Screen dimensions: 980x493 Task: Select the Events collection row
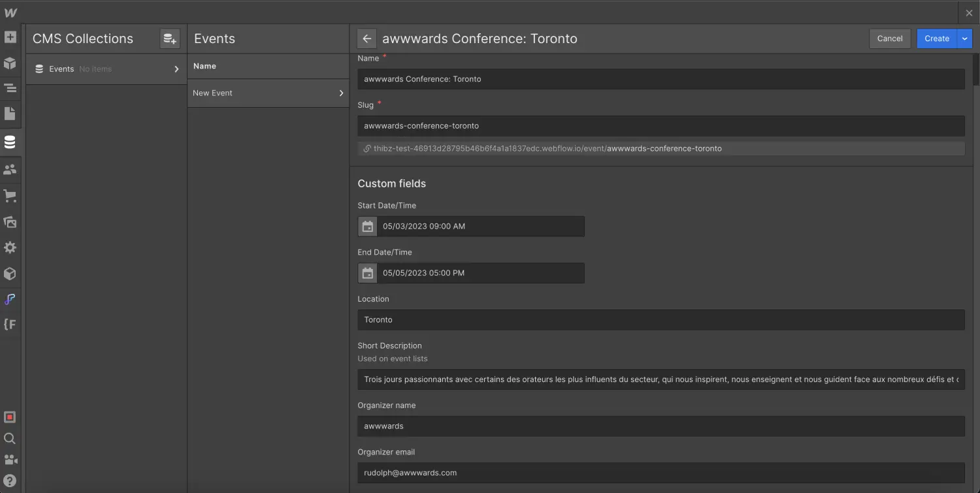[106, 69]
